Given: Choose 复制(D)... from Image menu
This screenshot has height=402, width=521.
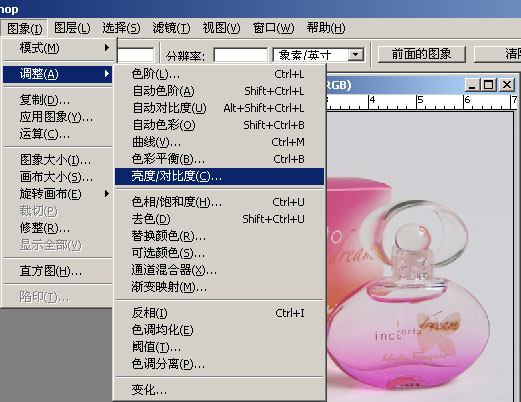Looking at the screenshot, I should pos(58,100).
